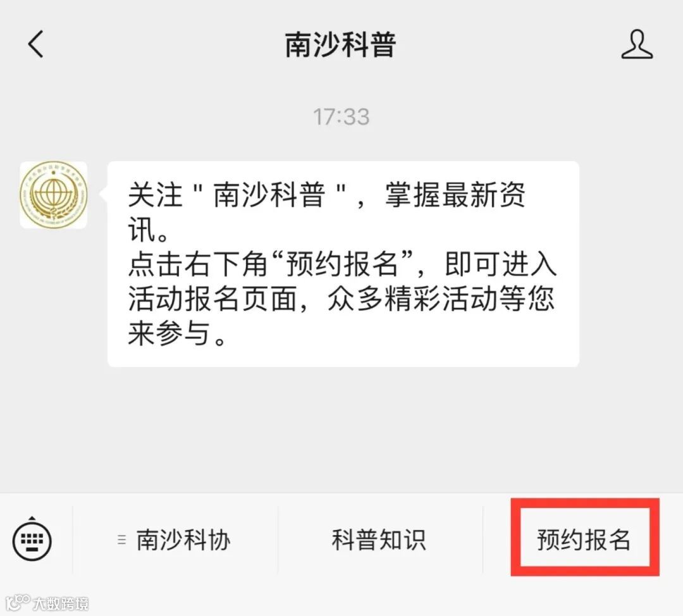Viewport: 683px width, 616px height.
Task: Select the welcome message bubble
Action: [343, 264]
